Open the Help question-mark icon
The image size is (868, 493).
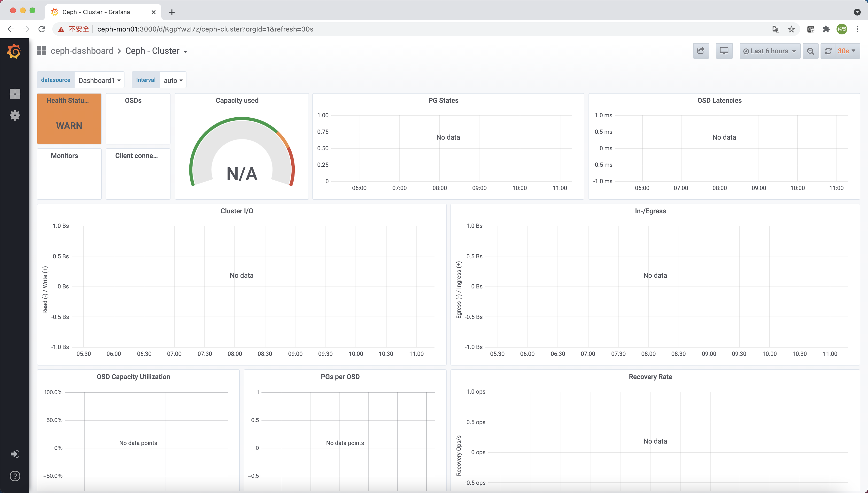[x=15, y=476]
